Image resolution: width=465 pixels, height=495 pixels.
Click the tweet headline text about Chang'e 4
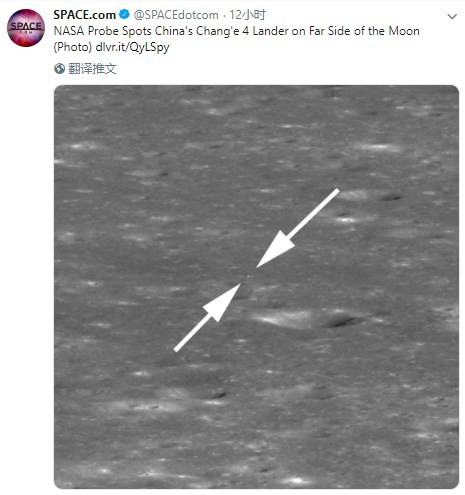click(x=237, y=31)
